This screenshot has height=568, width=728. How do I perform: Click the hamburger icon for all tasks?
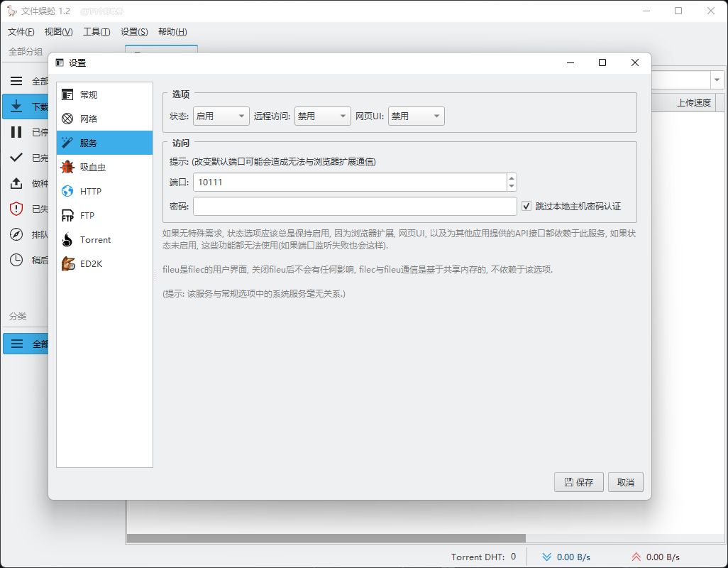(16, 81)
